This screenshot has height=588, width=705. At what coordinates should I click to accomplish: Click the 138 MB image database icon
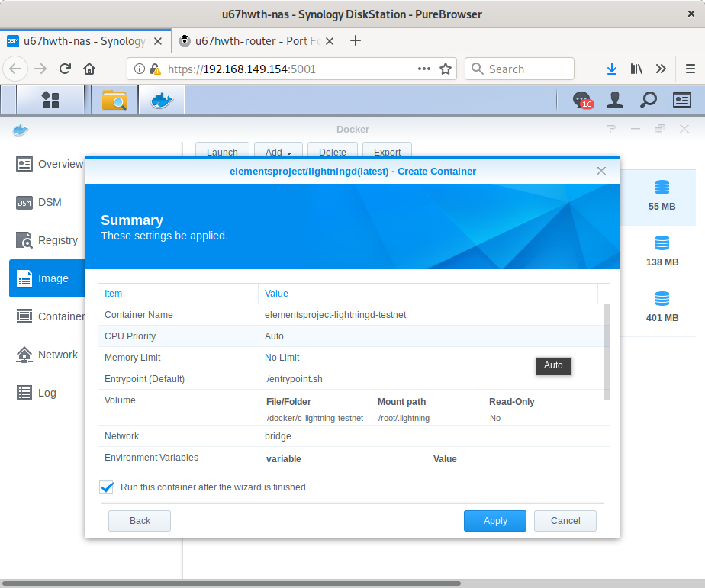point(662,243)
